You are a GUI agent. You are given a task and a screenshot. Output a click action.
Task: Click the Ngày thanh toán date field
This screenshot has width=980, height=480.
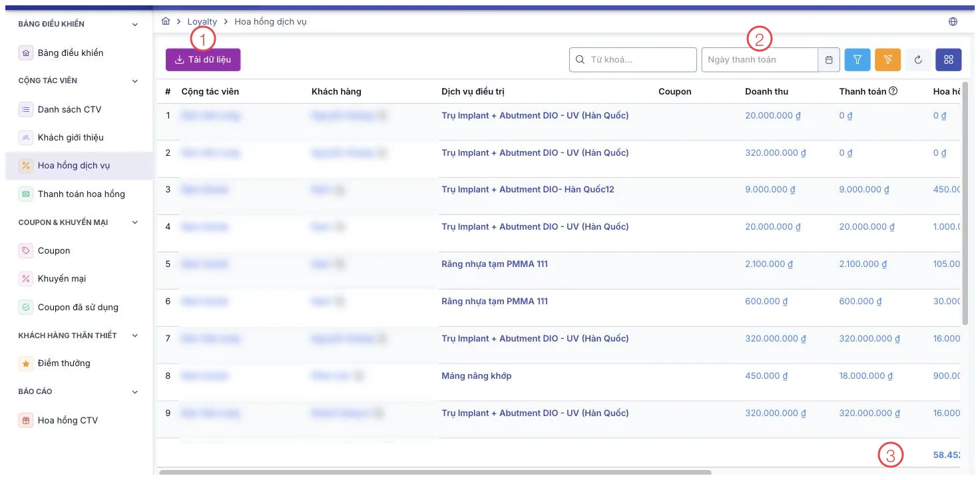(760, 60)
